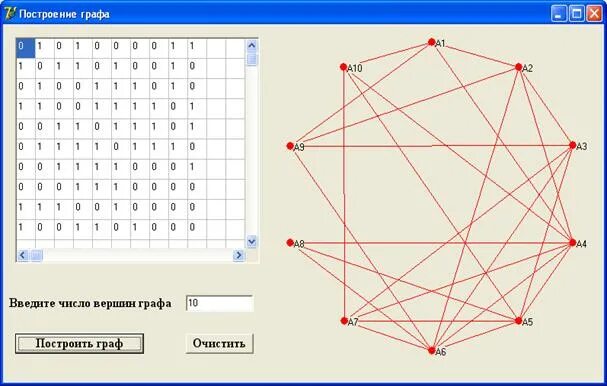Click graph vertex A1
The width and height of the screenshot is (607, 386).
tap(432, 42)
